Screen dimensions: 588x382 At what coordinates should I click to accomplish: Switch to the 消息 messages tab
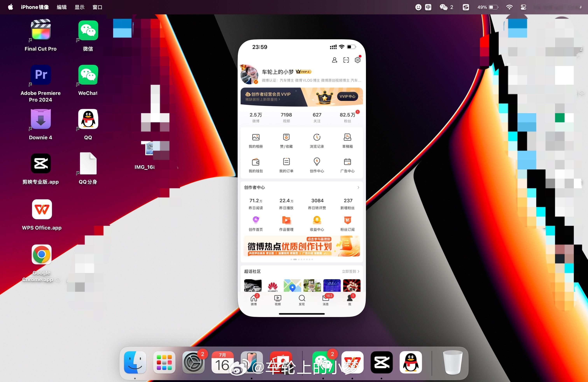326,300
